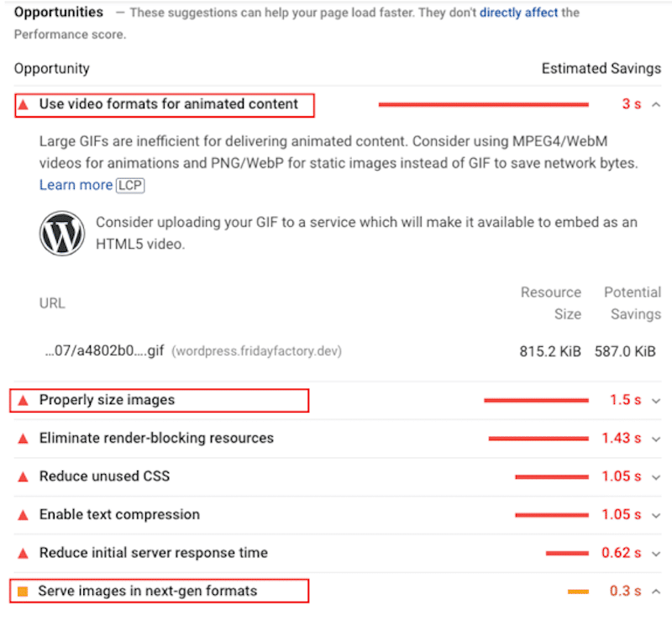Collapse the Serve images in next-gen chevron
Viewport: 672px width, 621px height.
pyautogui.click(x=656, y=592)
